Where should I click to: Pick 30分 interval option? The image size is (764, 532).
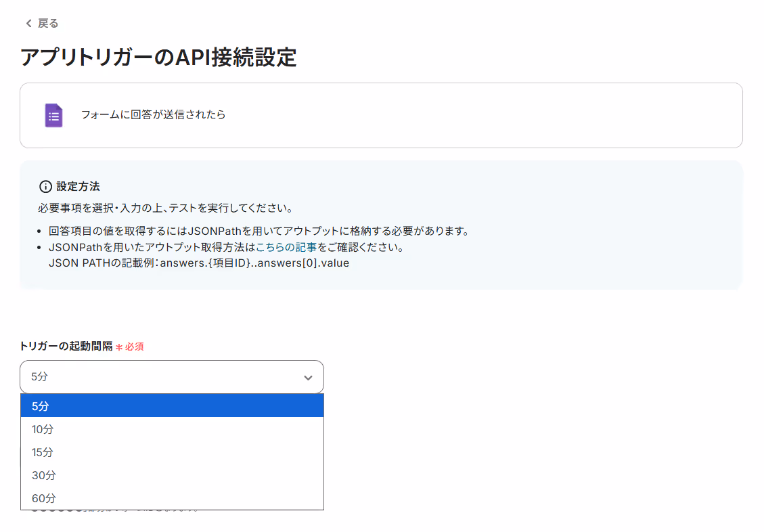point(172,475)
